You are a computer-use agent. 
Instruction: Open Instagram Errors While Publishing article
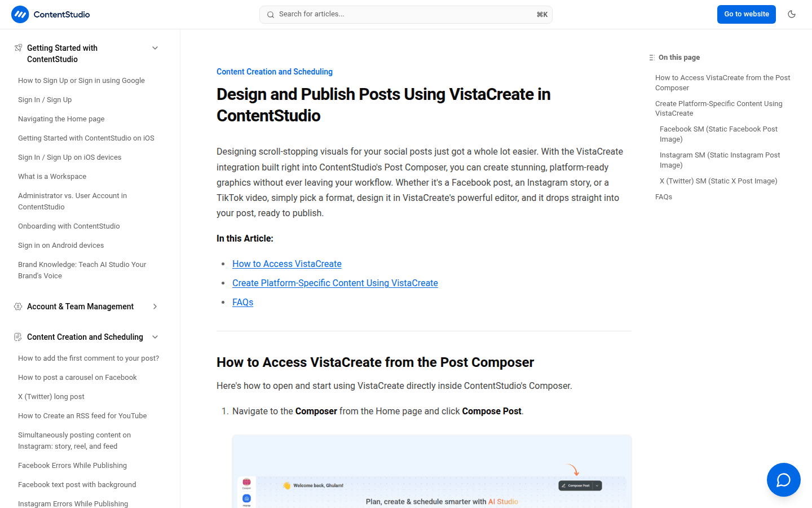pyautogui.click(x=73, y=503)
